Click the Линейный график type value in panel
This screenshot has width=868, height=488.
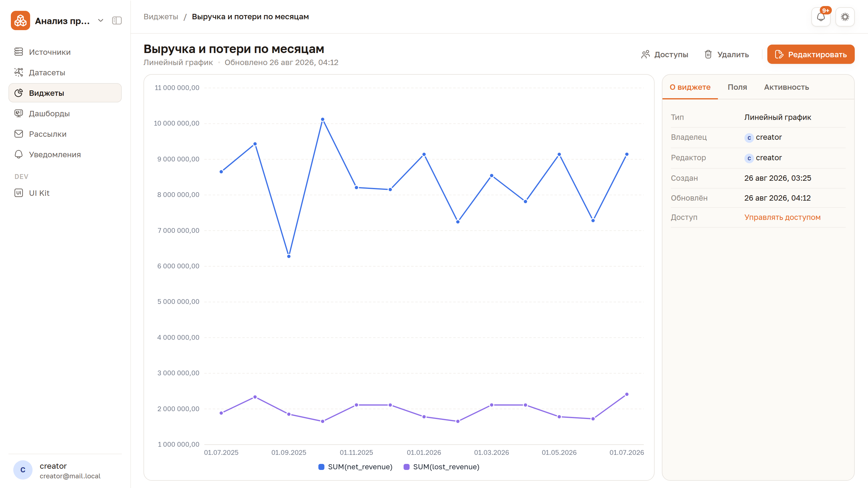[x=778, y=117]
